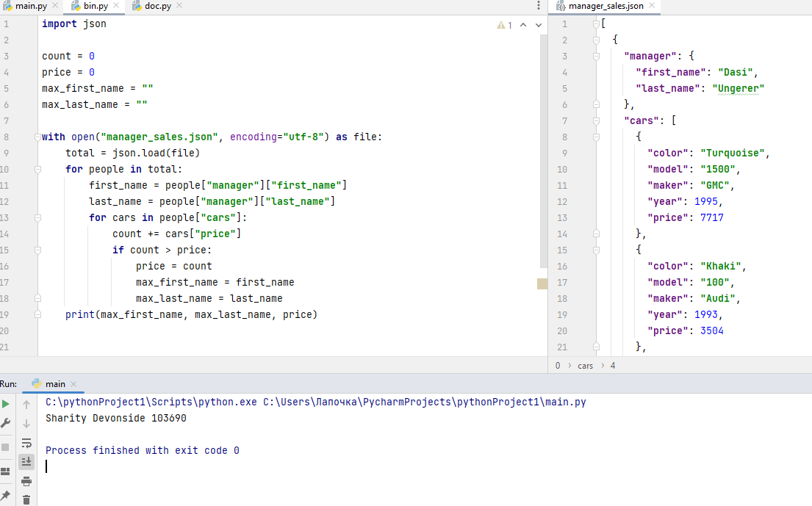
Task: Collapse the with open block fold marker
Action: click(37, 137)
